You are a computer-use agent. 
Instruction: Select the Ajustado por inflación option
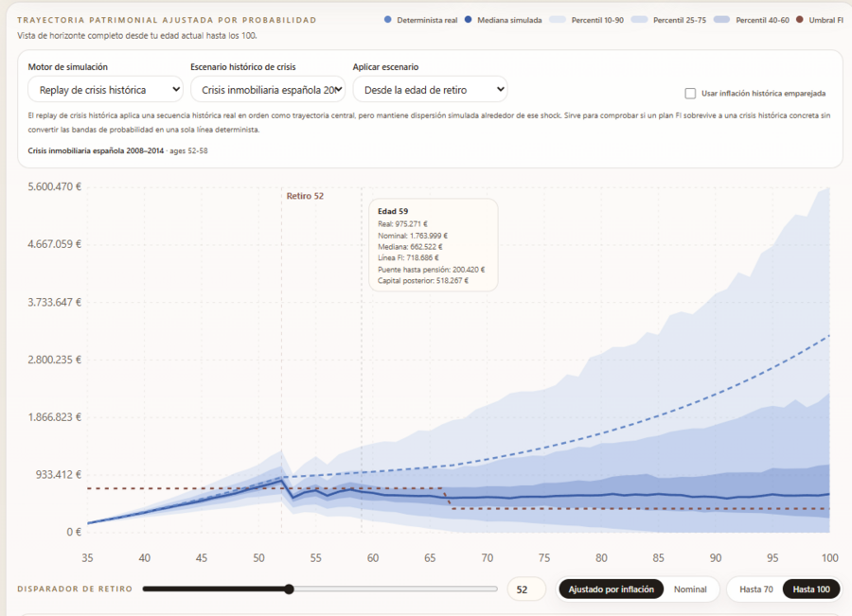point(611,590)
